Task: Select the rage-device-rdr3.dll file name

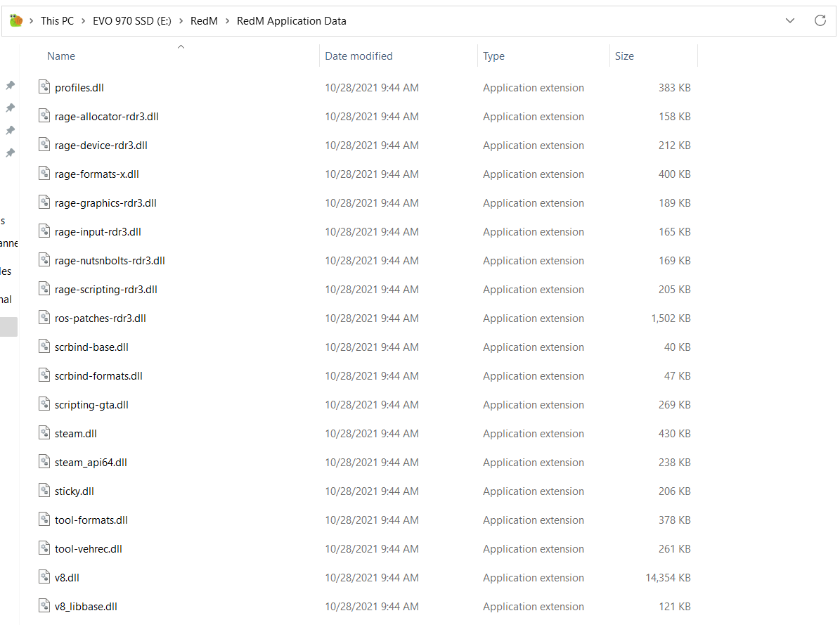Action: point(101,146)
